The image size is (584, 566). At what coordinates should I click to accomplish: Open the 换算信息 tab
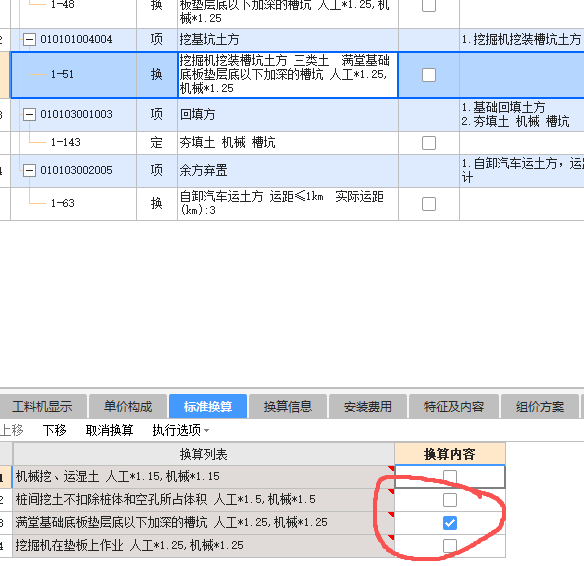pos(288,406)
